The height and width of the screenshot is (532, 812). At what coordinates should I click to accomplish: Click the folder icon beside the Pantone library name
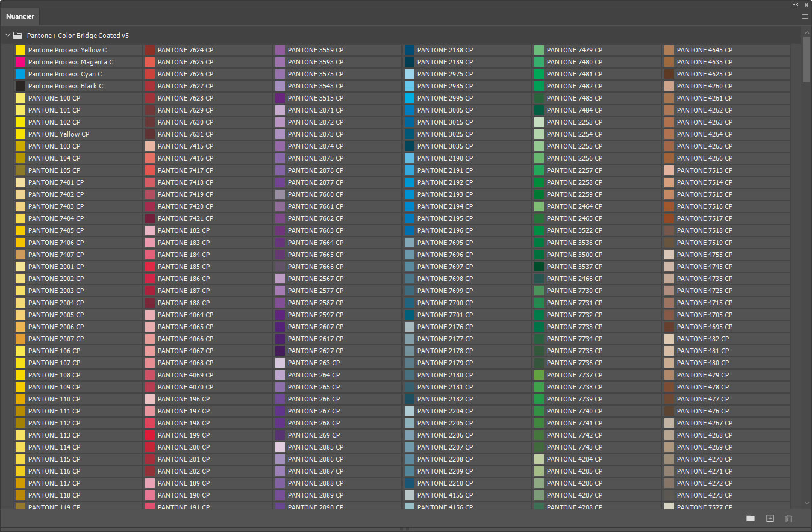18,36
